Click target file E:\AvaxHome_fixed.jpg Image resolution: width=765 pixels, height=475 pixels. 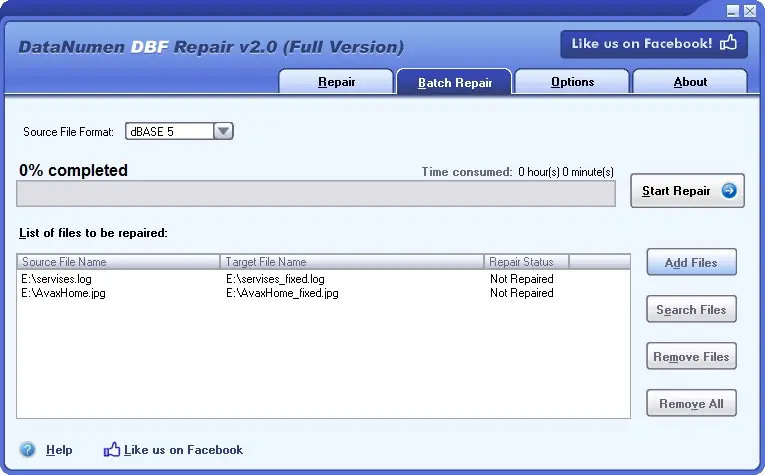282,293
